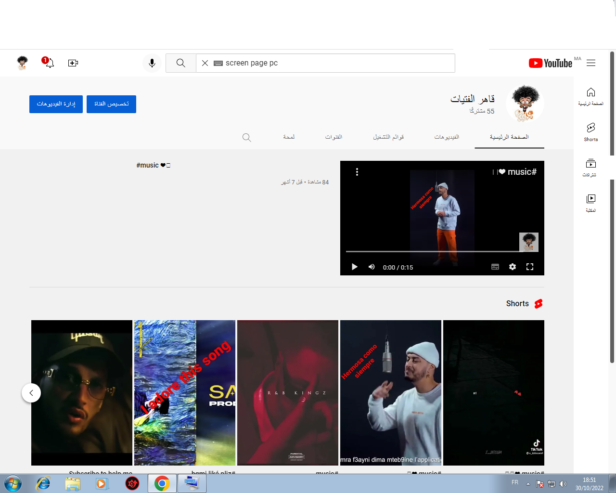
Task: Open short with man wearing cap
Action: [x=82, y=393]
